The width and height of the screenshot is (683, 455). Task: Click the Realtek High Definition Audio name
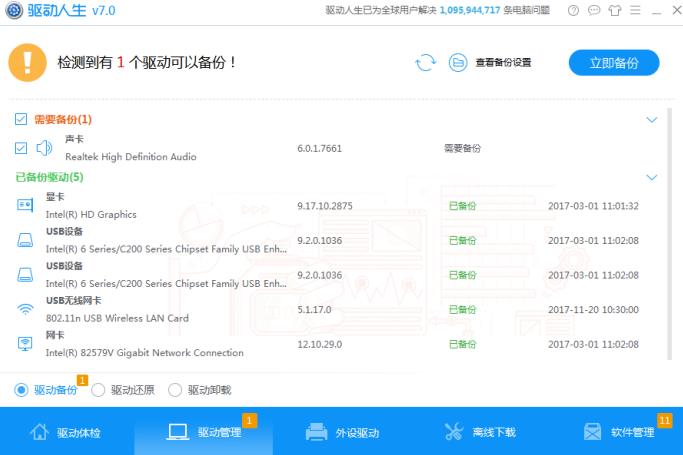coord(131,157)
